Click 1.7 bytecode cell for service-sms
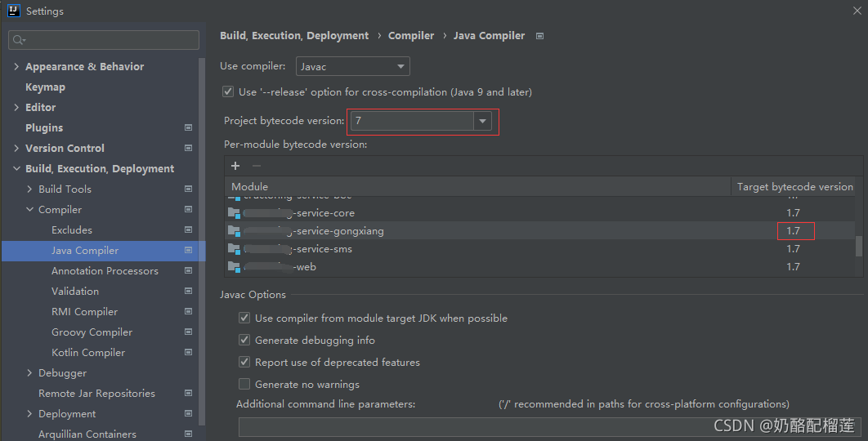The image size is (868, 441). (x=794, y=249)
